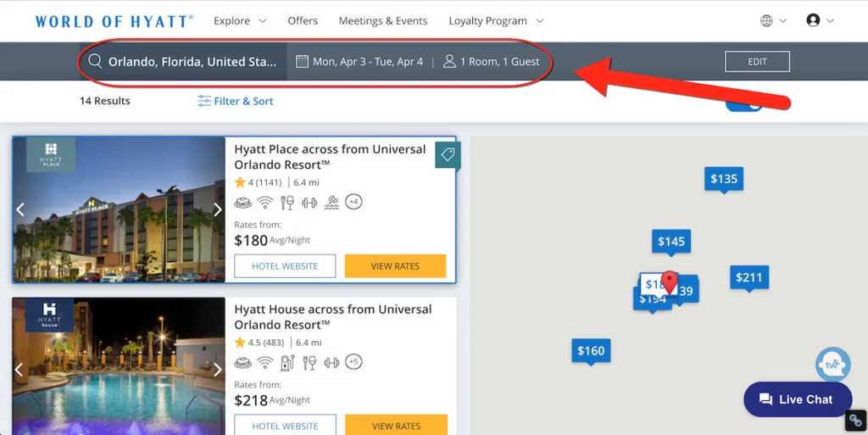The height and width of the screenshot is (435, 868).
Task: Select the $135 map price marker
Action: [724, 180]
